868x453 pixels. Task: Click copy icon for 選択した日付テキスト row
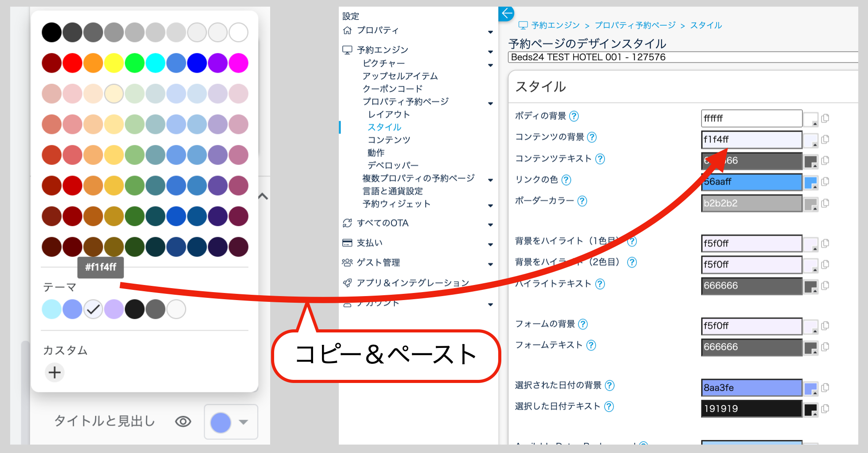coord(825,409)
